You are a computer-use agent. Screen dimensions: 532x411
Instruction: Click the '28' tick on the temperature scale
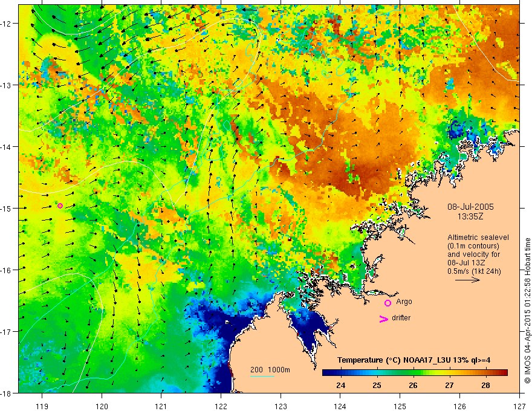click(x=485, y=385)
